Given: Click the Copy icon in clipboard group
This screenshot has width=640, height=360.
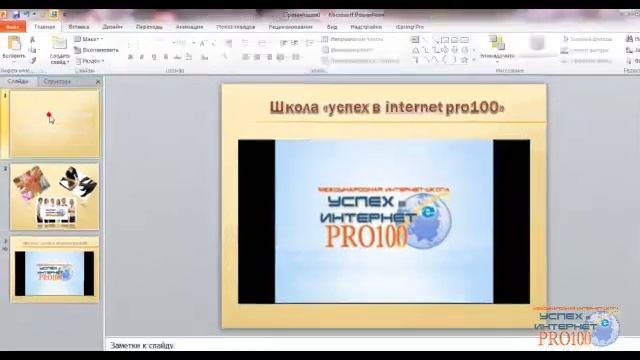Looking at the screenshot, I should tap(33, 50).
